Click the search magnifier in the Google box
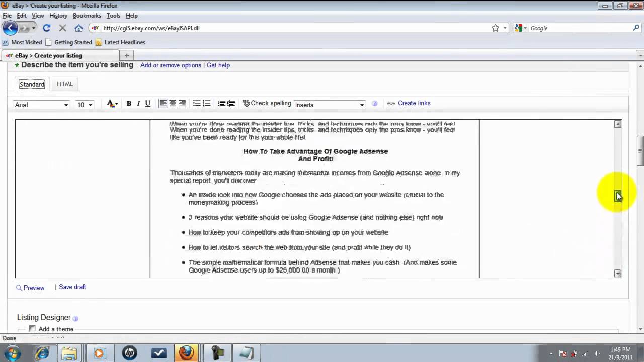644x362 pixels. pos(636,28)
